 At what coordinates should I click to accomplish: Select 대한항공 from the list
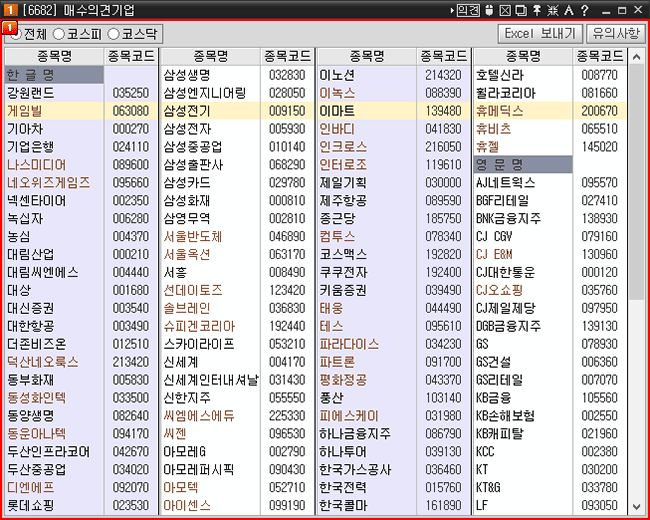click(30, 326)
